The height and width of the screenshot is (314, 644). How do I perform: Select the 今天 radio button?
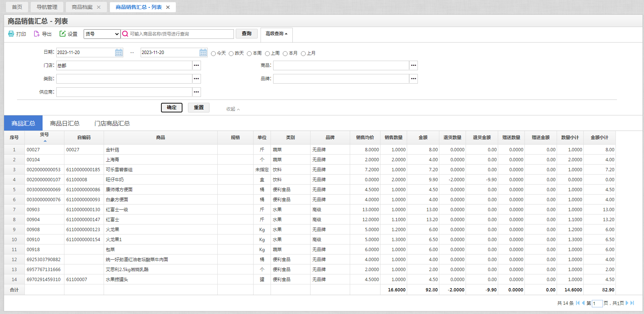(213, 54)
